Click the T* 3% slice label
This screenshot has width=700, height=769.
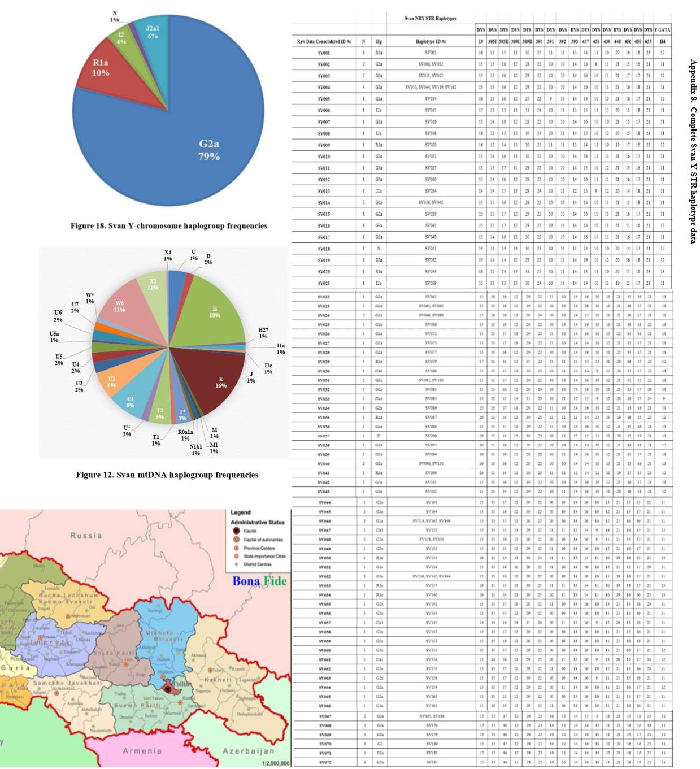click(x=182, y=415)
